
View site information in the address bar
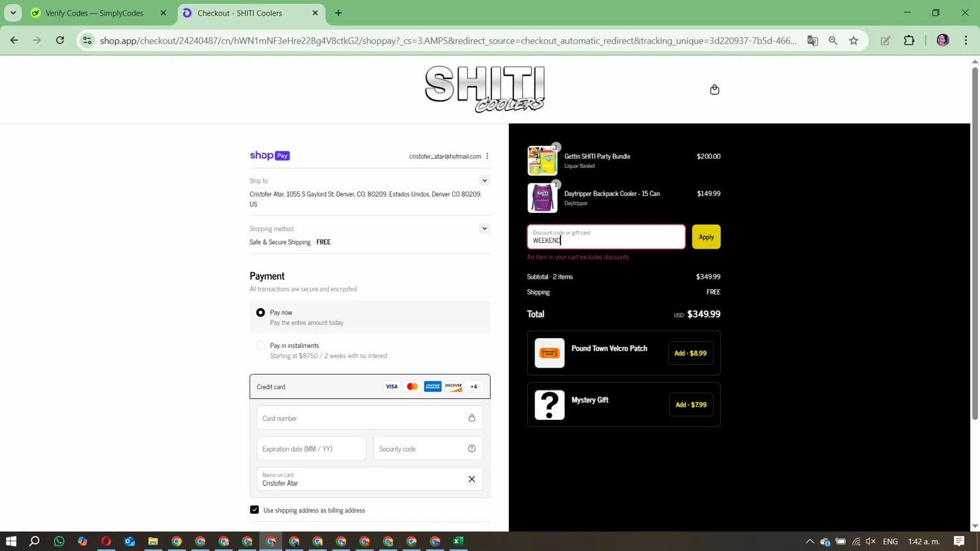(87, 40)
